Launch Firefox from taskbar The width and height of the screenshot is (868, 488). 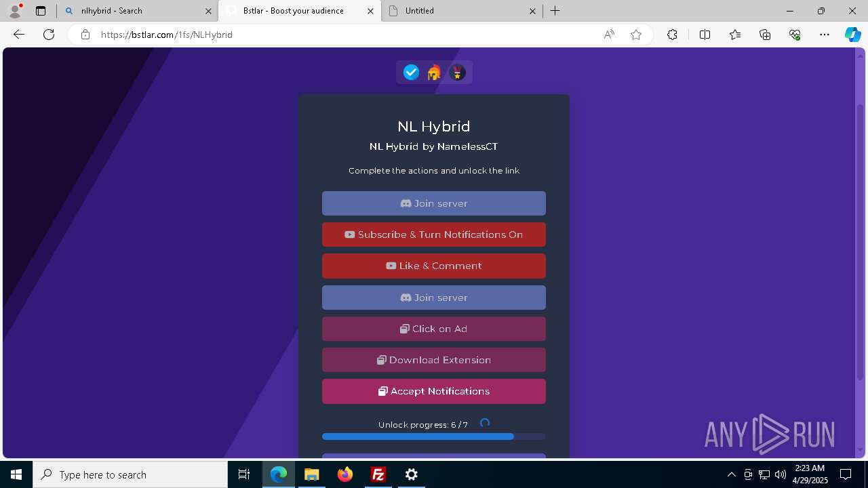[345, 474]
